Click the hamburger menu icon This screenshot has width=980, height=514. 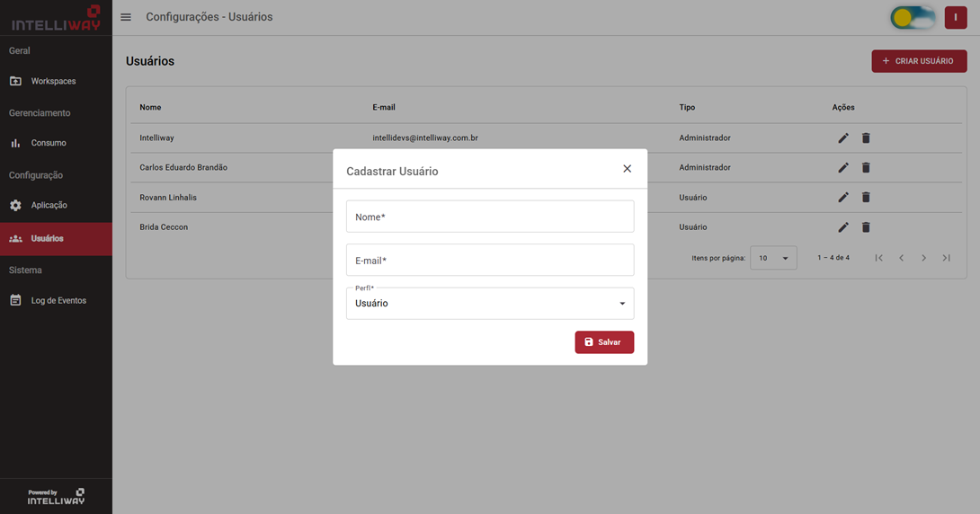click(126, 17)
